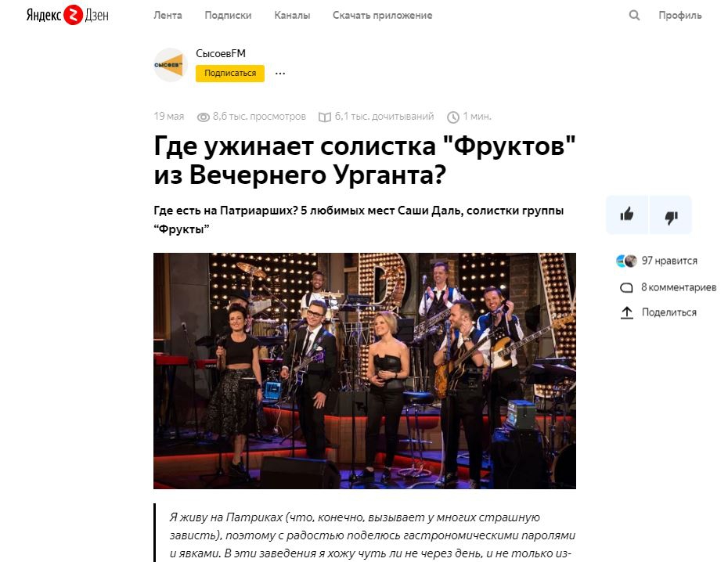The height and width of the screenshot is (562, 728).
Task: Click the reading time clock icon
Action: (453, 117)
